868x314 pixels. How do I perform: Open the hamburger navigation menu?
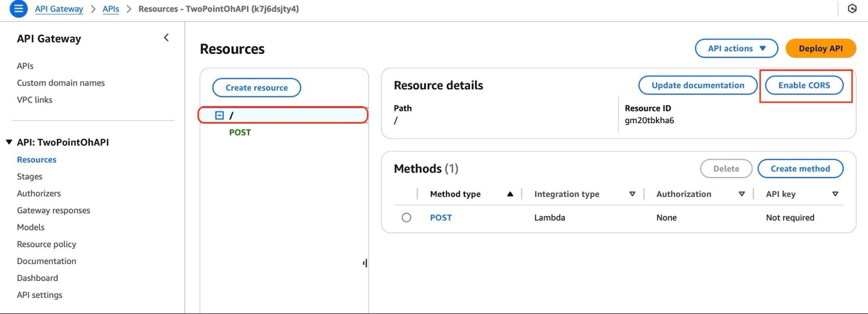[18, 9]
